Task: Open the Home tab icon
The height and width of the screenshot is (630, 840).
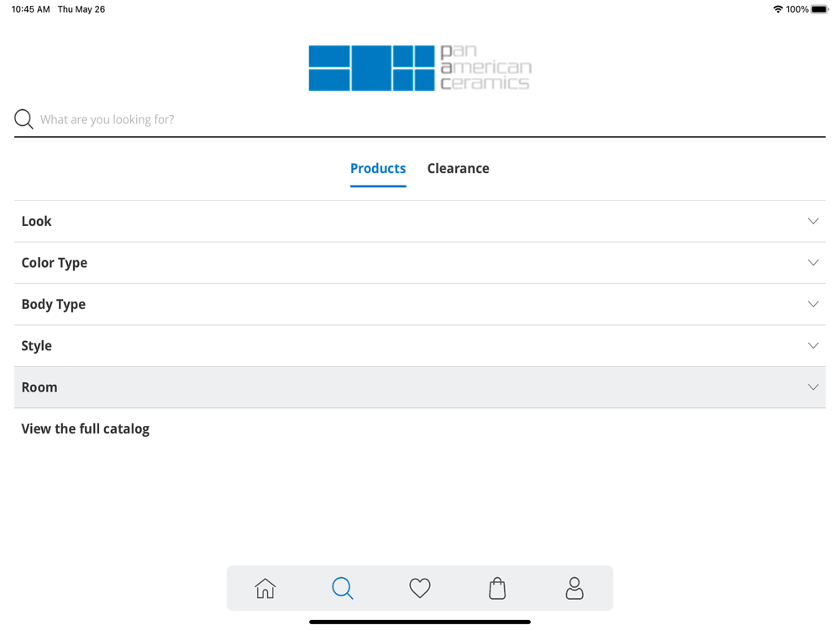Action: click(265, 588)
